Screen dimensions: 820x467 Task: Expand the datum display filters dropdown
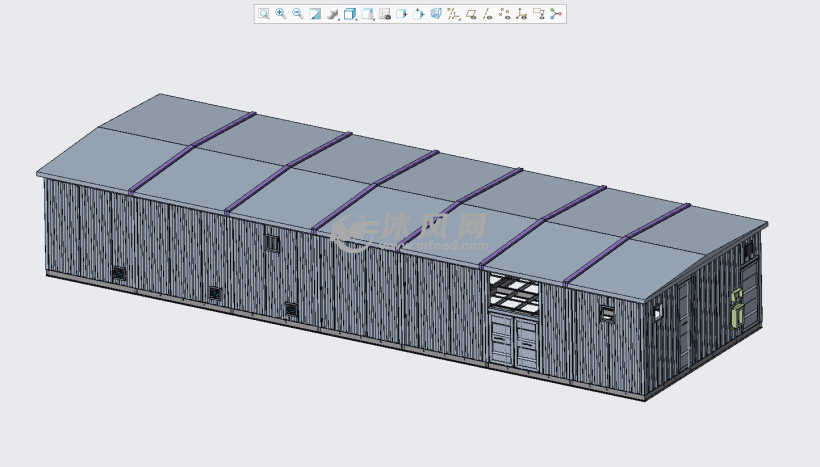(x=453, y=14)
